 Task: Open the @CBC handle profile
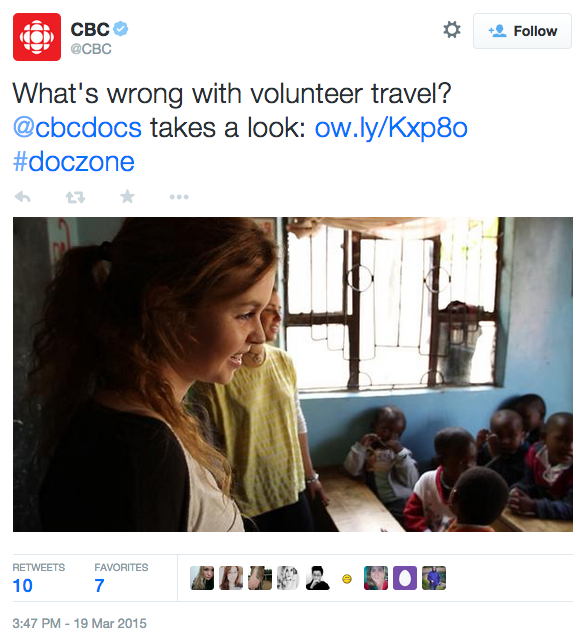tap(91, 49)
